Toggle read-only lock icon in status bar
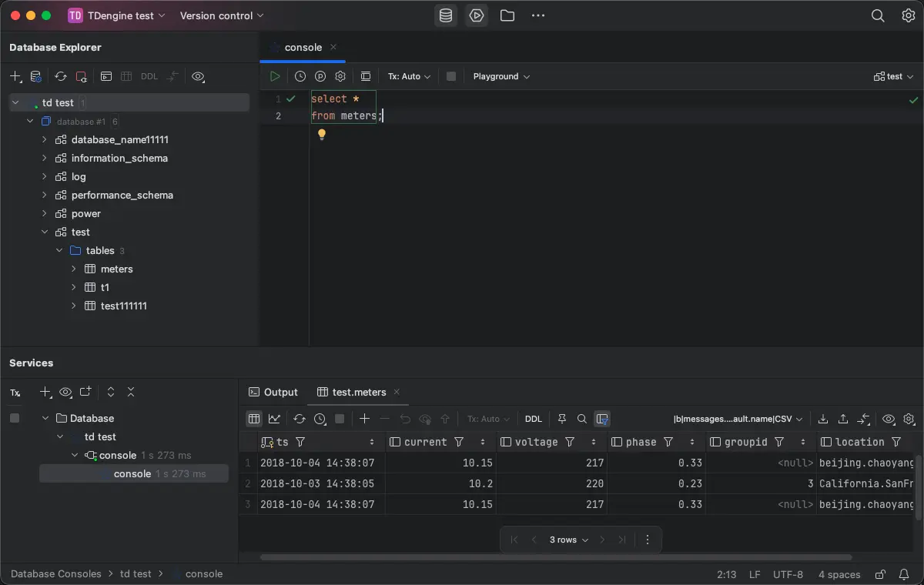This screenshot has height=585, width=924. point(879,574)
